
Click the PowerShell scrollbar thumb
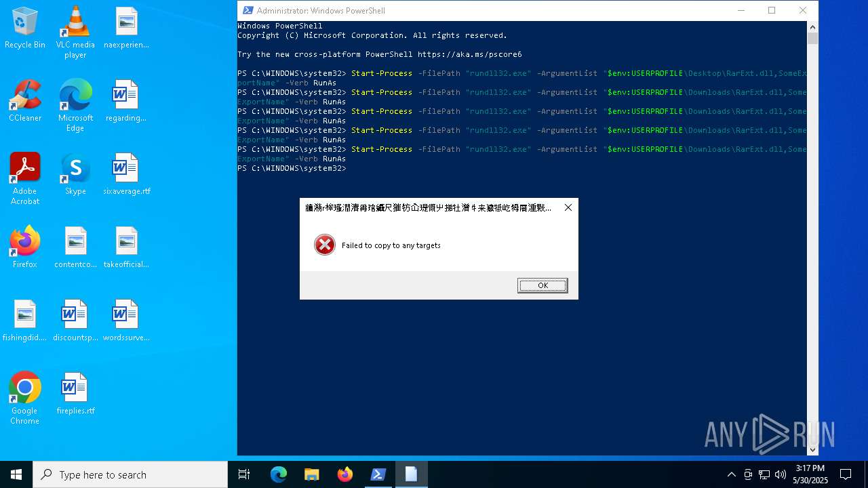pos(812,38)
